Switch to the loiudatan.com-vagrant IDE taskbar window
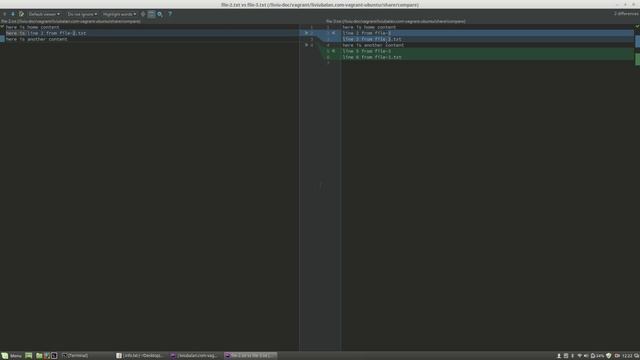The image size is (640, 360). (x=194, y=356)
